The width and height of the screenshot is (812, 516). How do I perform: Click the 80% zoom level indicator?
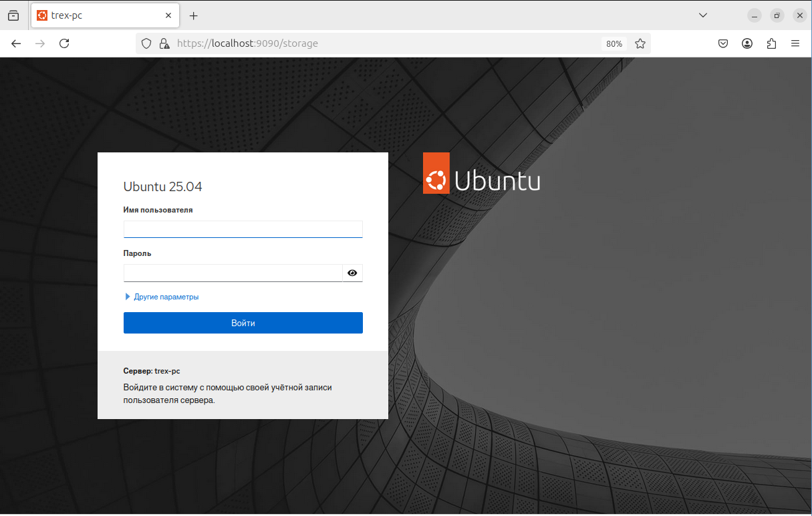click(x=614, y=43)
